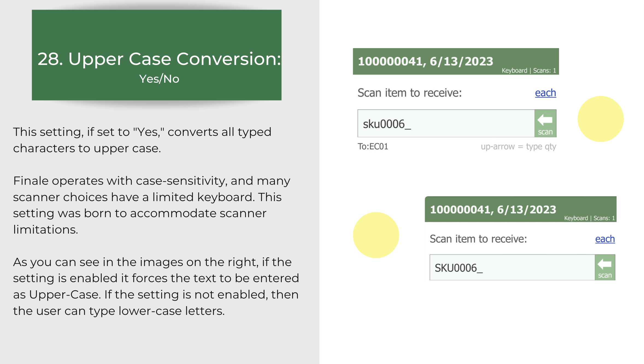This screenshot has height=364, width=644.
Task: Click the yellow circle near the upper scan panel
Action: 601,119
